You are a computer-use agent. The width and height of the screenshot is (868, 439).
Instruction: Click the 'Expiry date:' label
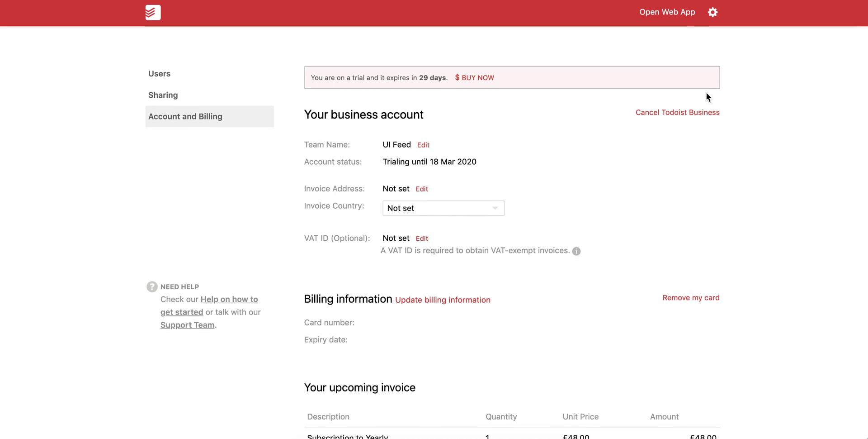click(325, 340)
